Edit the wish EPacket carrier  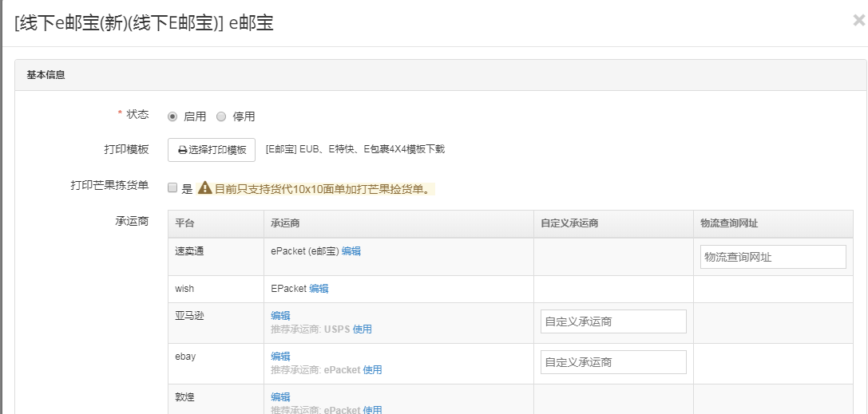click(319, 289)
